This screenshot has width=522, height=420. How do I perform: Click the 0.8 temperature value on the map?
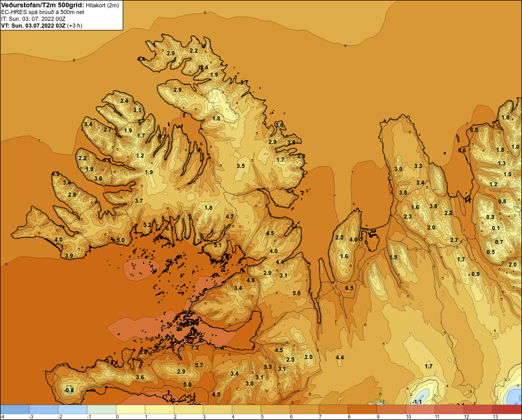click(x=502, y=202)
